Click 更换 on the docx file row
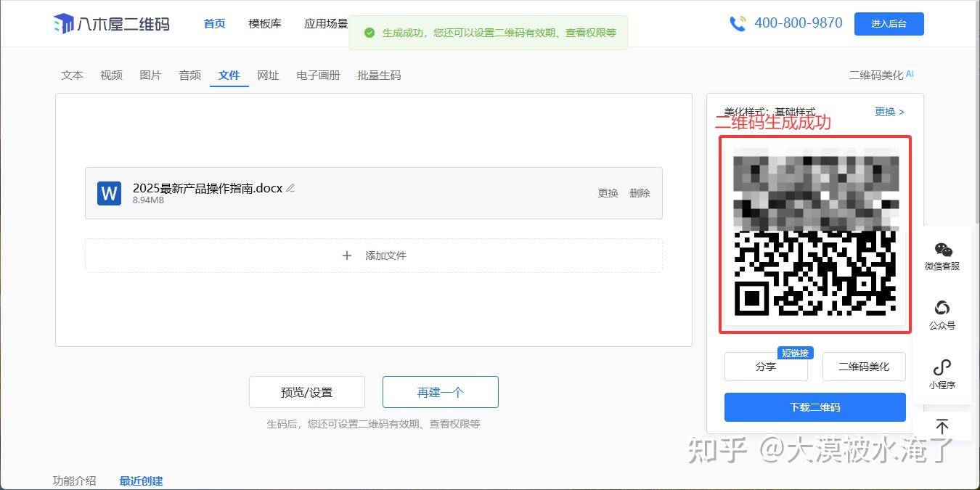The image size is (980, 490). (608, 193)
